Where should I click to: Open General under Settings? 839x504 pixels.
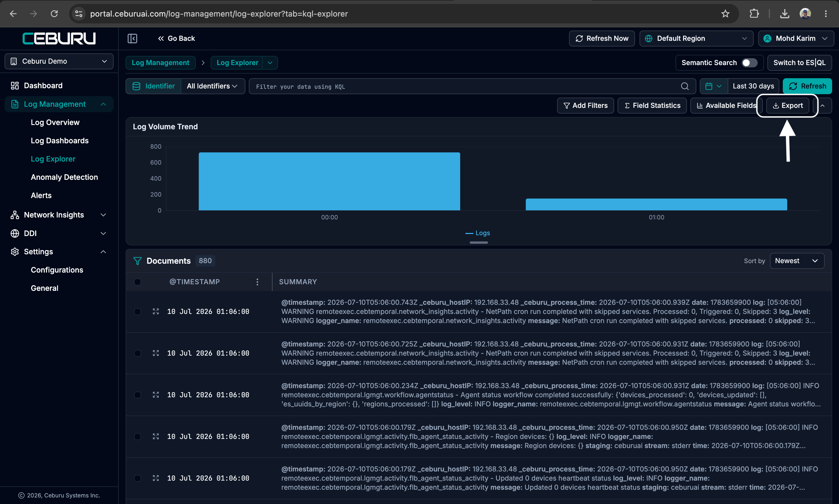pos(45,288)
